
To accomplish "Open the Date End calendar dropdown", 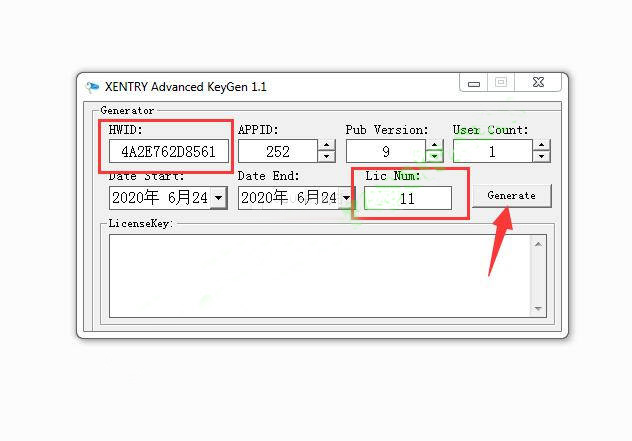I will tap(347, 198).
